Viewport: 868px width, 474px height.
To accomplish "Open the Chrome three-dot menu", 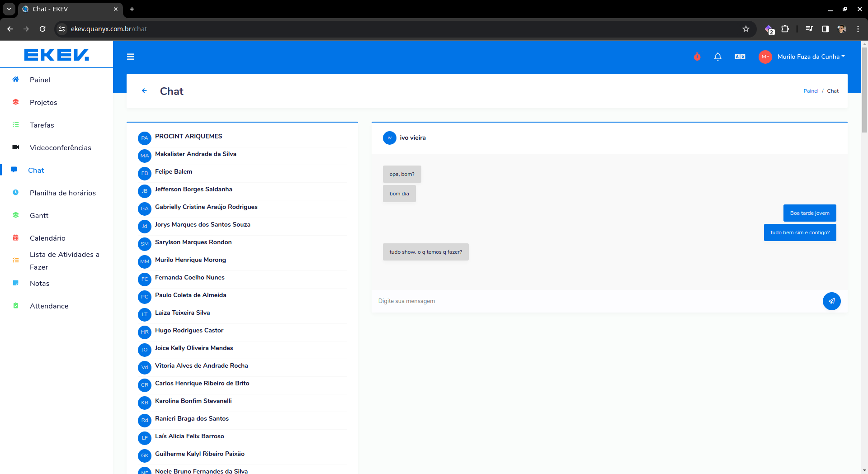I will pyautogui.click(x=858, y=29).
